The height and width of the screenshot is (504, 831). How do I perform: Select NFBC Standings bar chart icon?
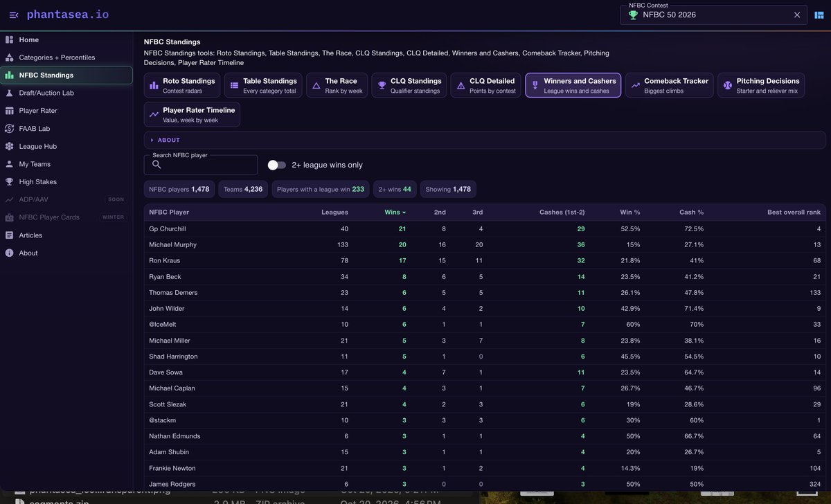click(x=9, y=75)
